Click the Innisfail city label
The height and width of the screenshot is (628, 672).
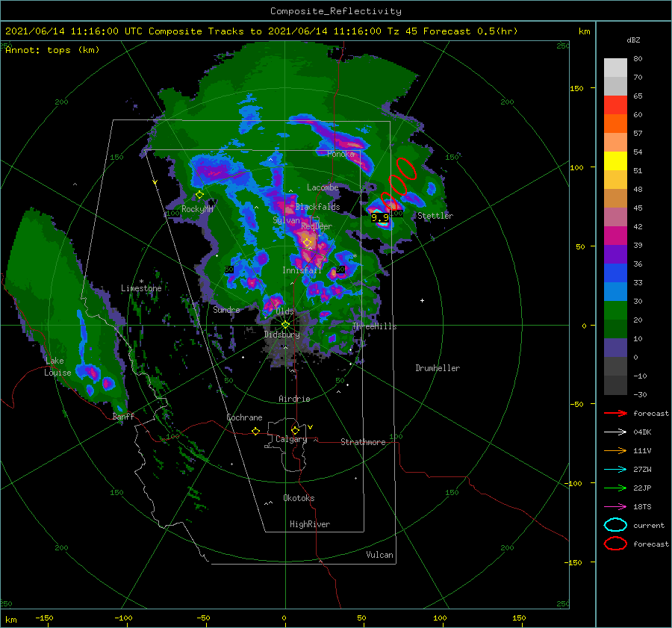302,270
